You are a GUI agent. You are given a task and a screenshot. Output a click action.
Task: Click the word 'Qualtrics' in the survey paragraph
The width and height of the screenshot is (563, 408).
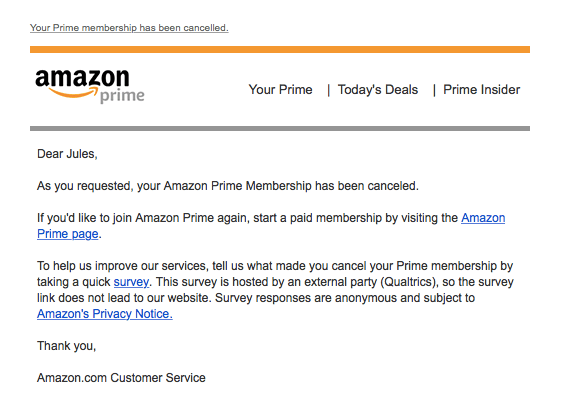tap(408, 282)
